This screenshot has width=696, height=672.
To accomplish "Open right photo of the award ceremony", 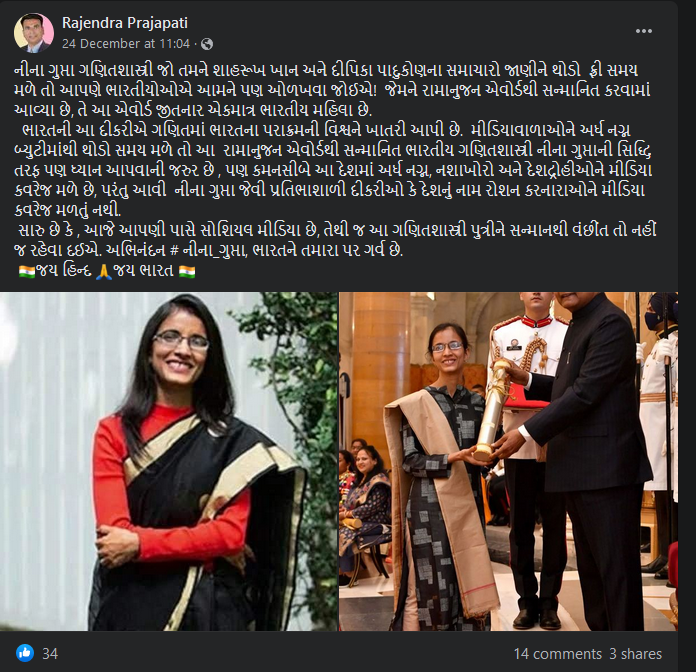I will [508, 461].
